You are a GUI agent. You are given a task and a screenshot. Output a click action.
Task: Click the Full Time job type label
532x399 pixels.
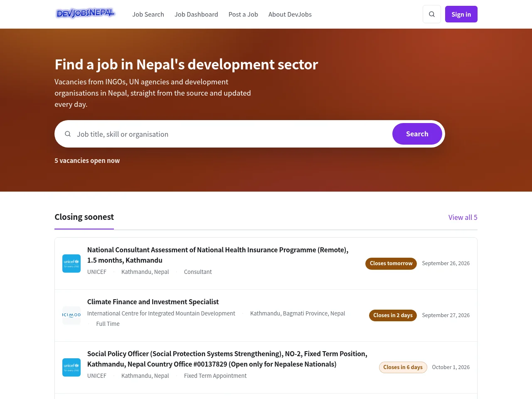click(x=108, y=324)
